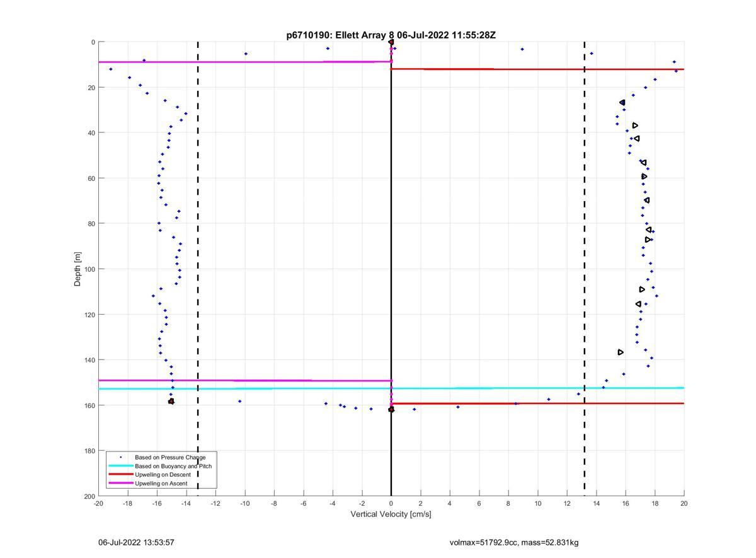Click the cyan horizontal line in the plot
This screenshot has width=756, height=558.
pos(391,388)
